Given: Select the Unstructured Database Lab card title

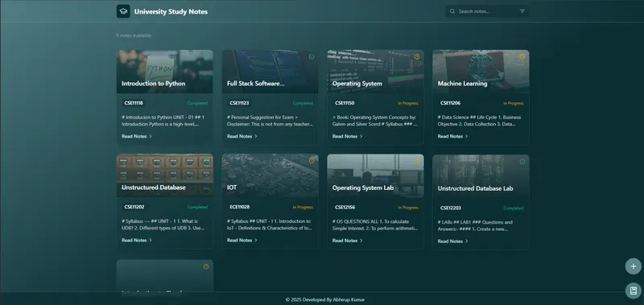Looking at the screenshot, I should coord(475,188).
